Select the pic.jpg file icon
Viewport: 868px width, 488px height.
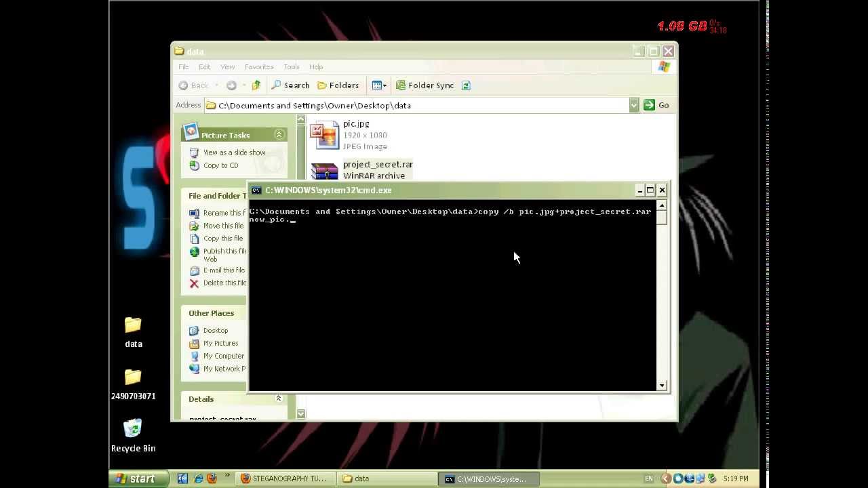click(324, 135)
